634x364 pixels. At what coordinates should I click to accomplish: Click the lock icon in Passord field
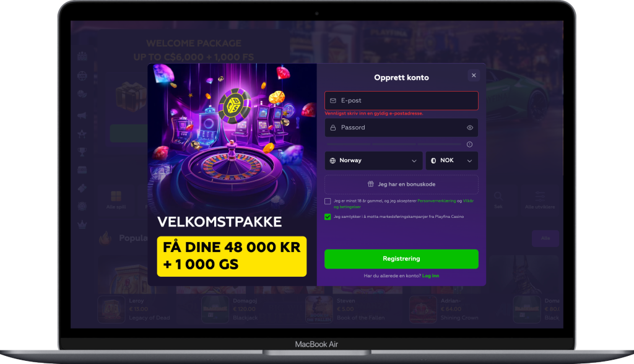332,128
